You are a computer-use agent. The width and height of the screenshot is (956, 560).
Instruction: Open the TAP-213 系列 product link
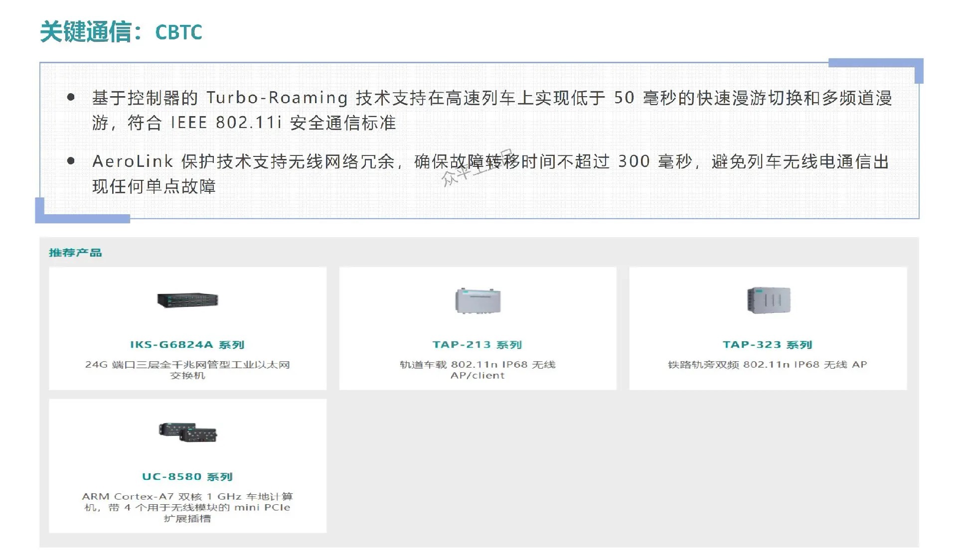[x=478, y=345]
